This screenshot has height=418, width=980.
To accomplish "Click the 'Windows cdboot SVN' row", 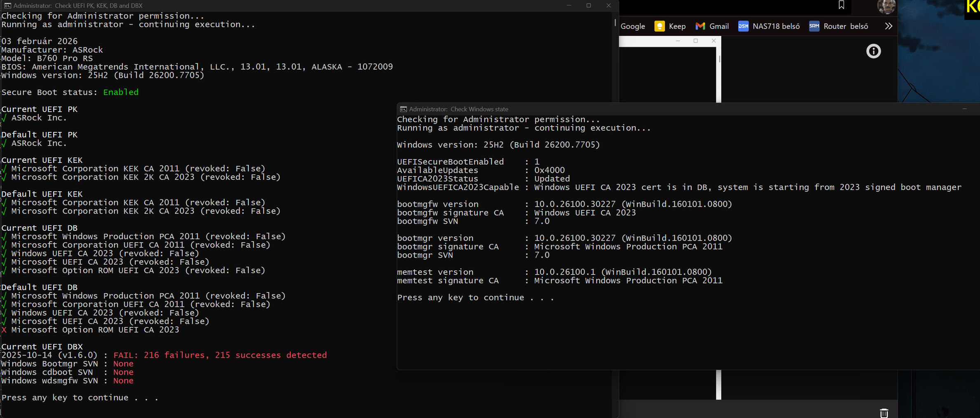I will click(x=67, y=372).
